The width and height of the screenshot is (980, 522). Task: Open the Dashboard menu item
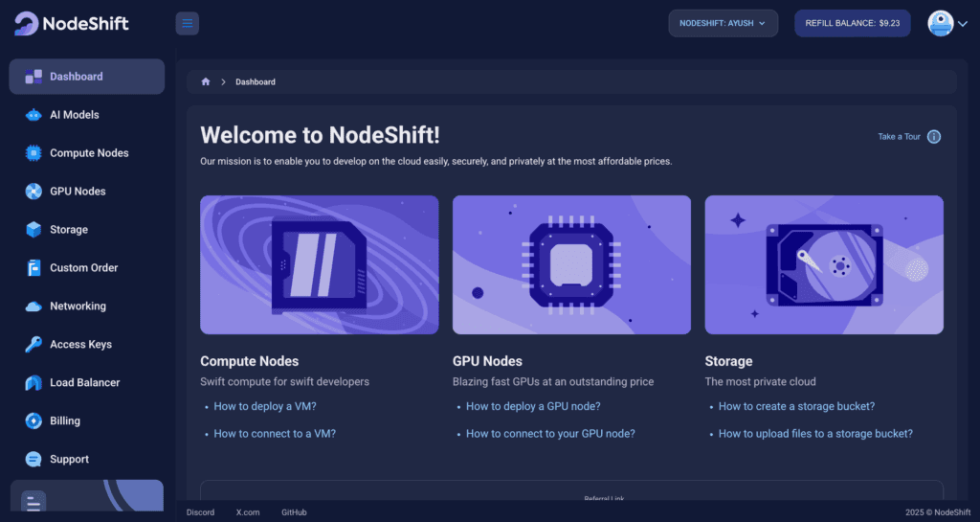[x=87, y=77]
